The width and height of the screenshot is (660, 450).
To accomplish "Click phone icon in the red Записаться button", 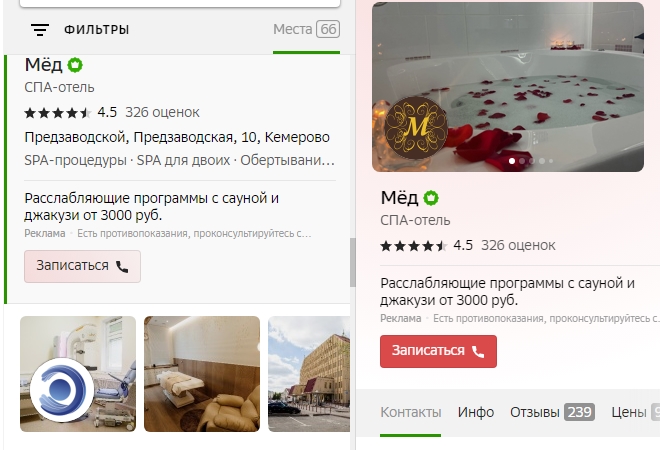I will (478, 351).
